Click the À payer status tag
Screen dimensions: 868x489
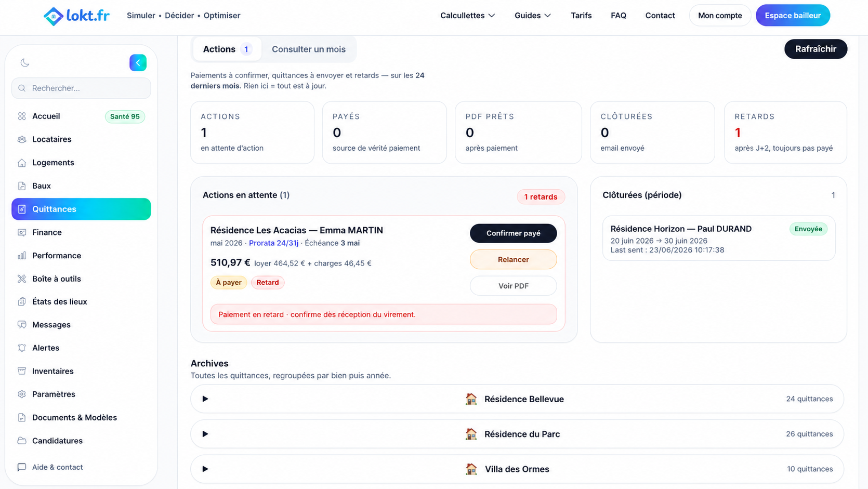point(229,283)
